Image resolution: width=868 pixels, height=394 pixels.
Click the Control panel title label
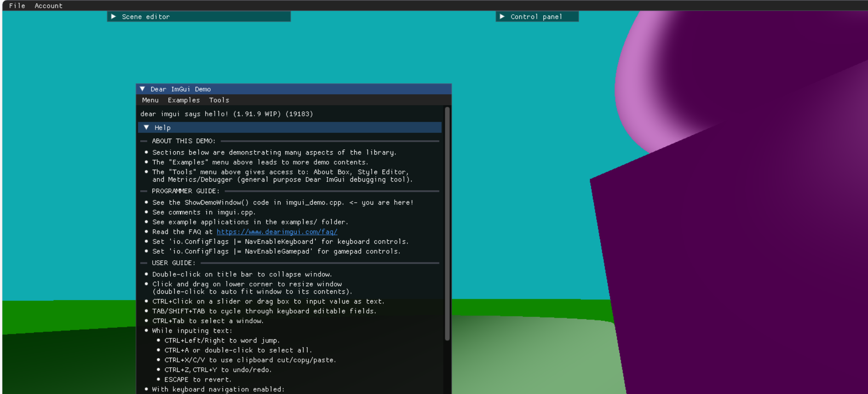(536, 17)
